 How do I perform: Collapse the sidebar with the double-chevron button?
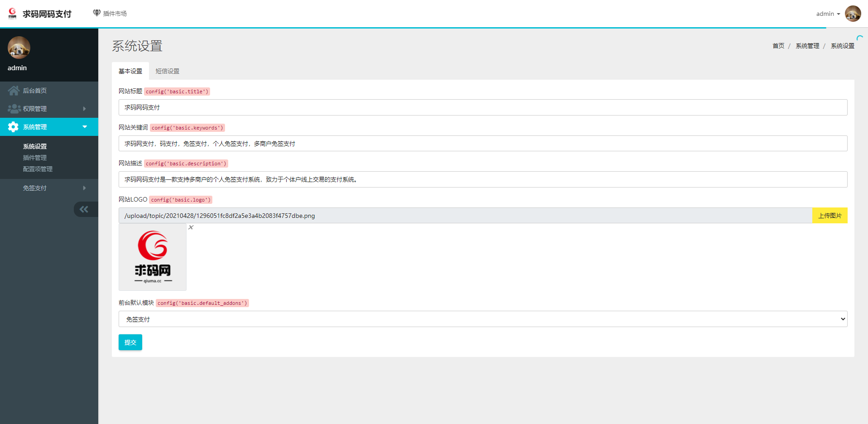click(86, 209)
